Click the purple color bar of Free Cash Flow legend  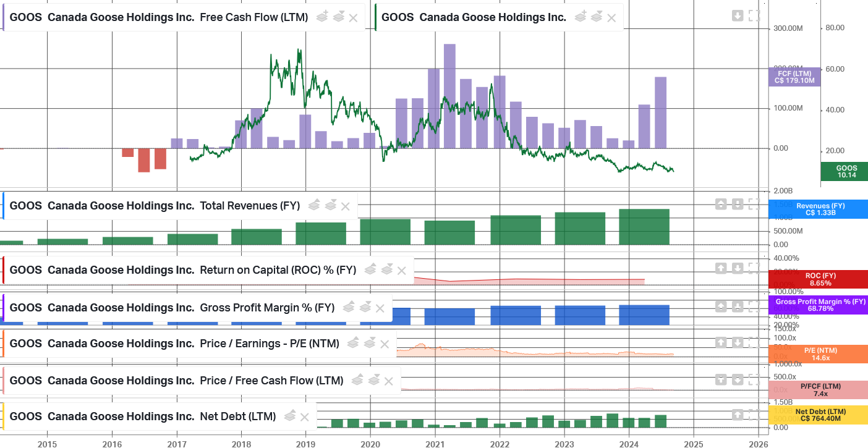coord(4,17)
